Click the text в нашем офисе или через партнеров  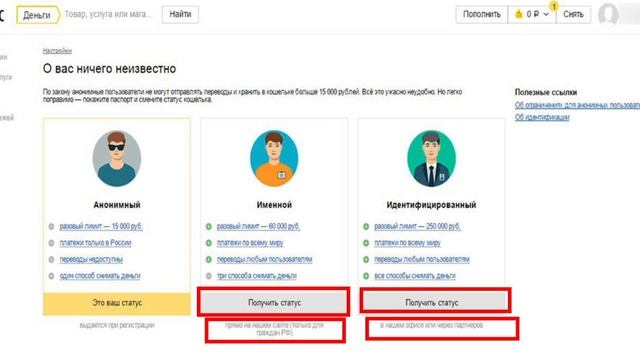(431, 325)
